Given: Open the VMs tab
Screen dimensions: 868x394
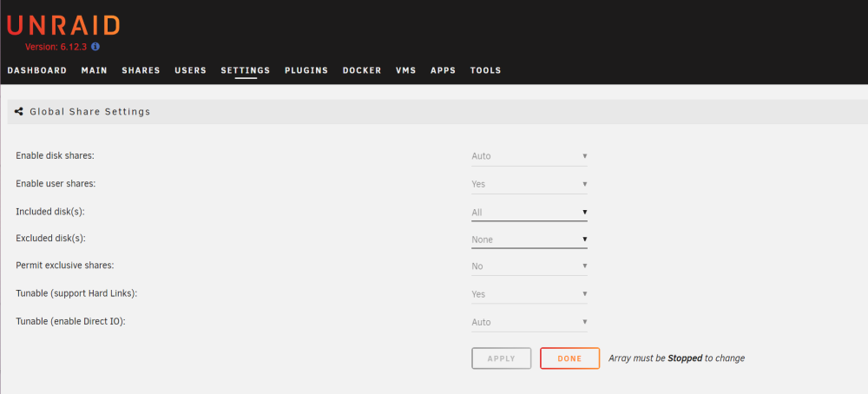Looking at the screenshot, I should (x=405, y=71).
